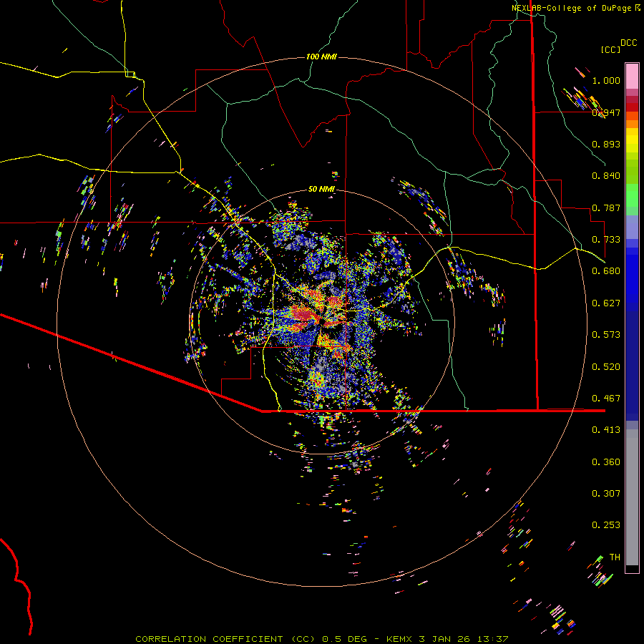This screenshot has width=644, height=644.
Task: Select the 0.733 legend value
Action: tap(606, 240)
